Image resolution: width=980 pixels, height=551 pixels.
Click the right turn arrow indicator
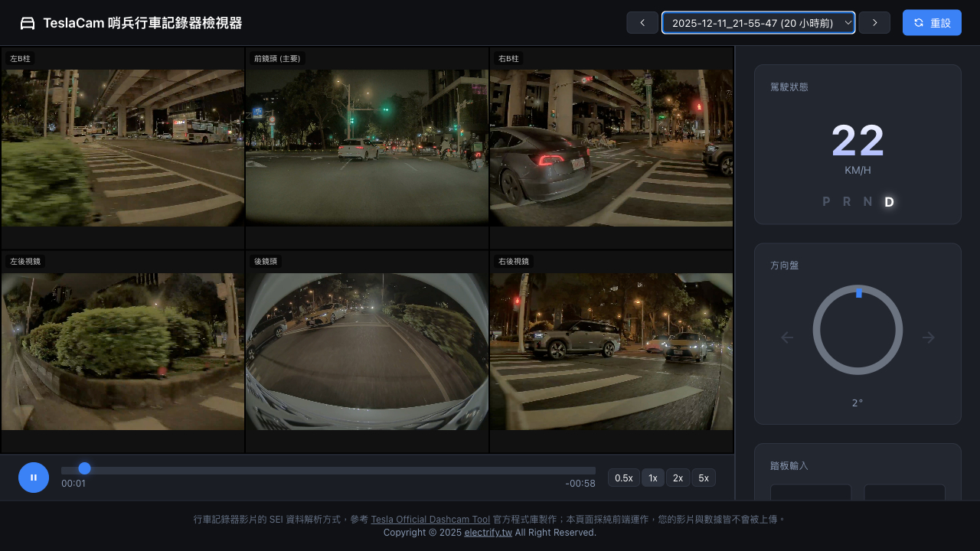click(929, 337)
